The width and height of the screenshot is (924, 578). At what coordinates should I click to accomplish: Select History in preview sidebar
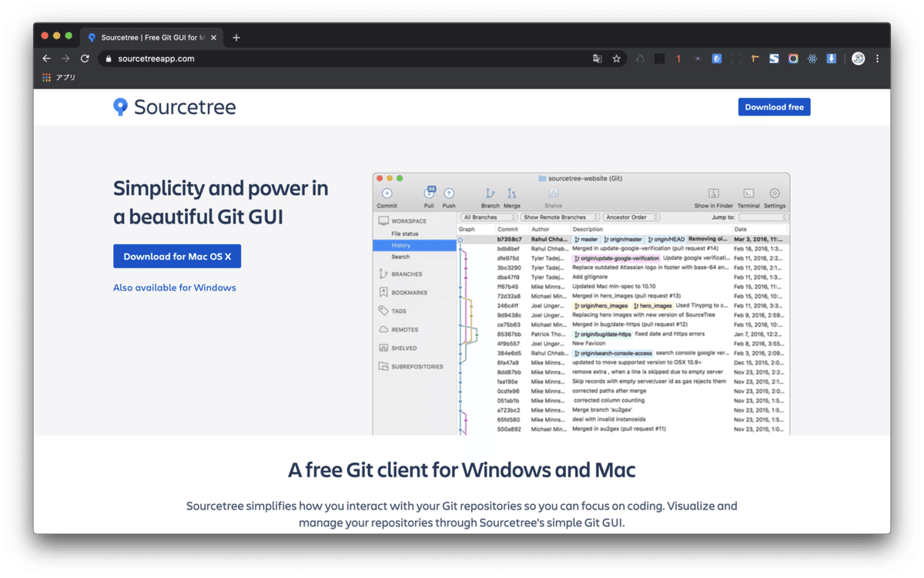coord(414,245)
